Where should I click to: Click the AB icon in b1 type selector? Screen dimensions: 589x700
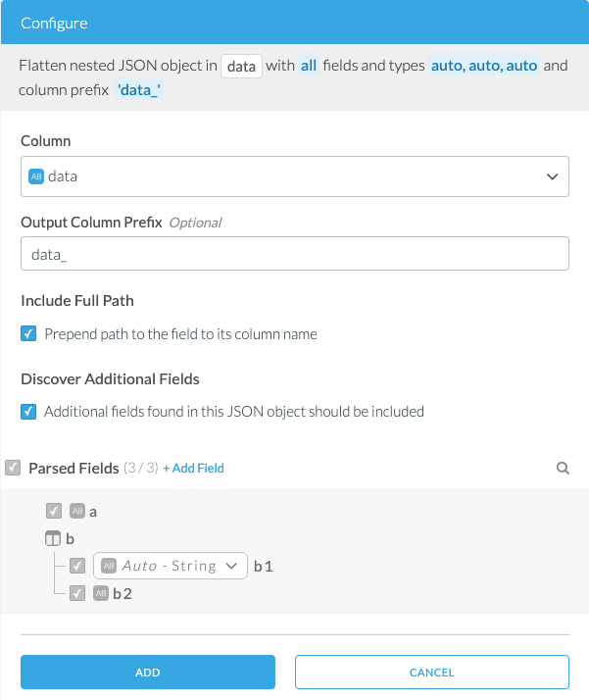pos(109,566)
